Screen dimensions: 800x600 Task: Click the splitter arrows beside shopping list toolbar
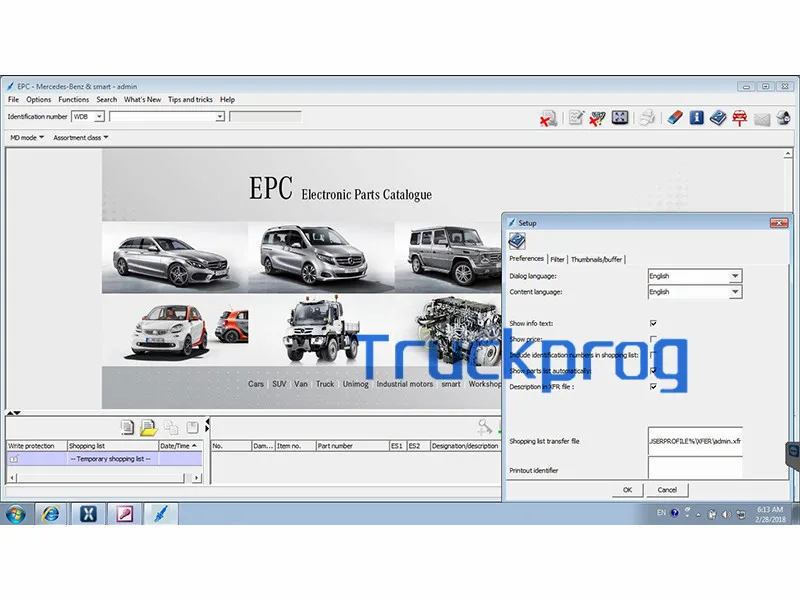pos(207,427)
